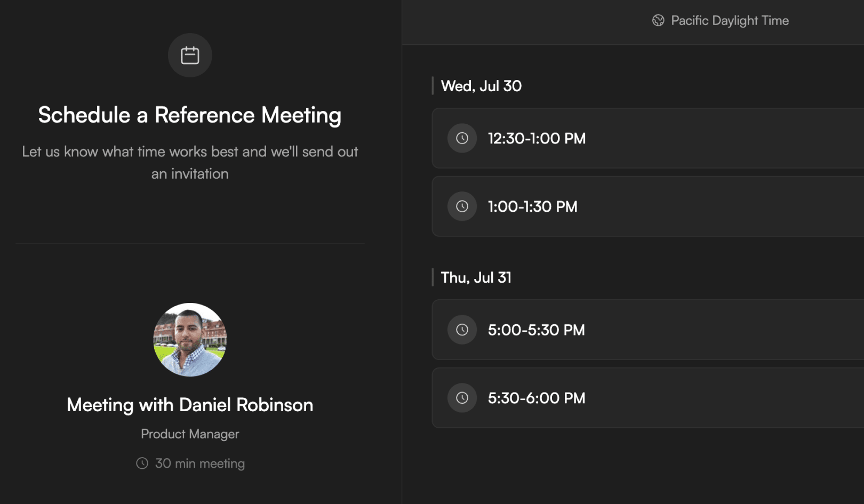The width and height of the screenshot is (864, 504).
Task: Click the Thu, Jul 31 date heading
Action: [x=476, y=277]
